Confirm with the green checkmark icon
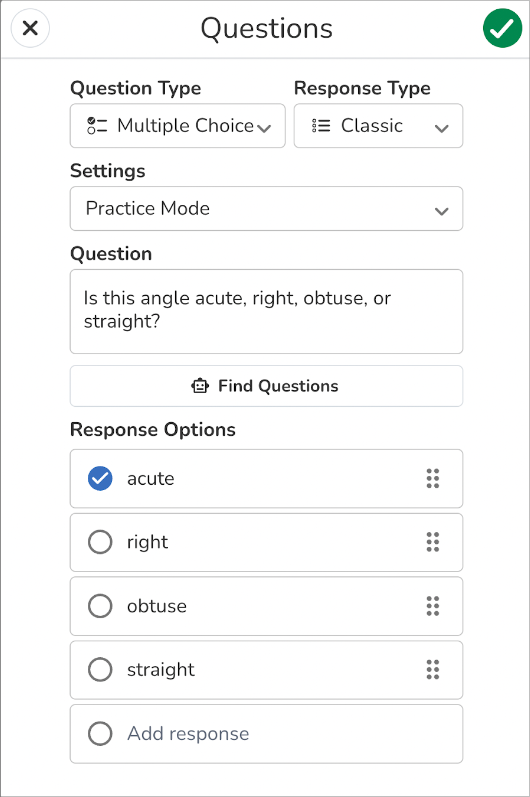Image resolution: width=530 pixels, height=797 pixels. 502,28
